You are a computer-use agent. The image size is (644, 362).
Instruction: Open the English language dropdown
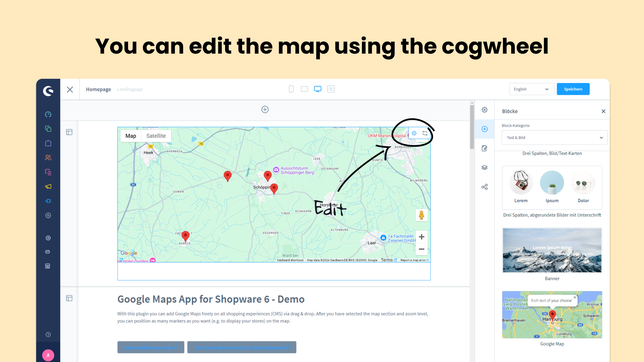(x=531, y=89)
